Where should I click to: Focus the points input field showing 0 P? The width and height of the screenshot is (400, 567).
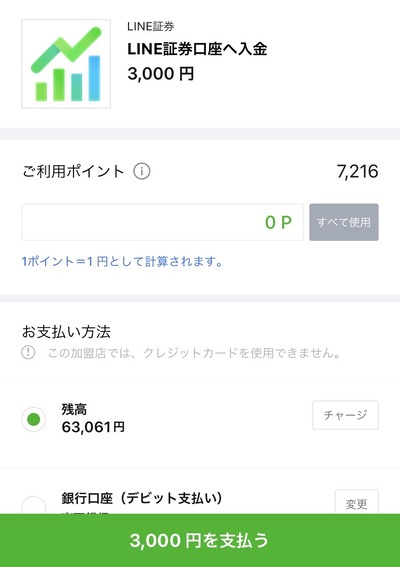tap(162, 222)
